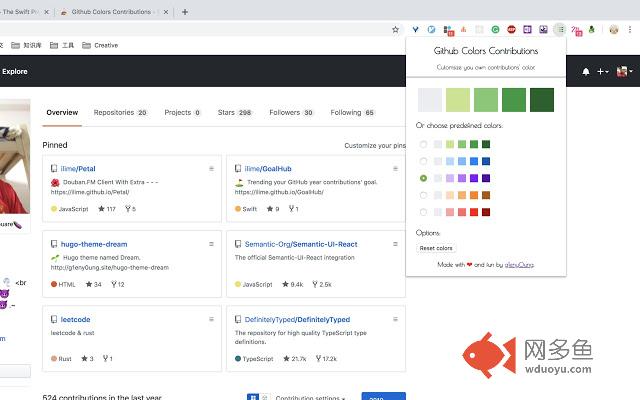
Task: Click the star count 21.7k on DefinitelyTyped
Action: pos(295,358)
